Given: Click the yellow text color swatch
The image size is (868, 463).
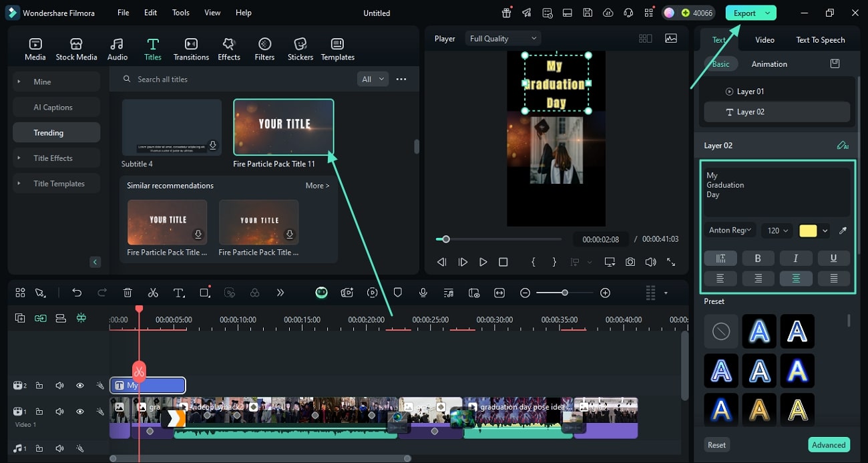Looking at the screenshot, I should [x=808, y=230].
